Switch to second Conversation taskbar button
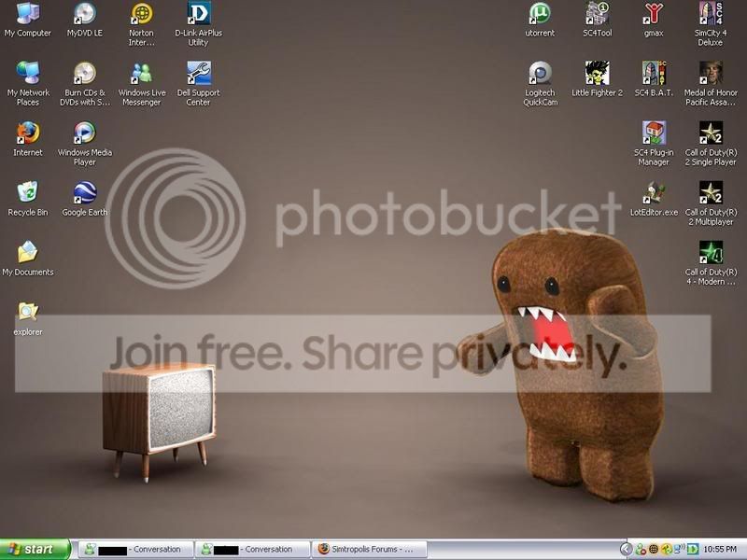 point(252,550)
